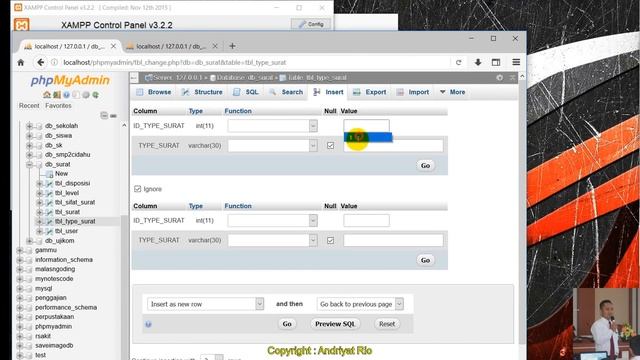Viewport: 640px width, 360px height.
Task: Click the tbl_level table icon
Action: (49, 193)
